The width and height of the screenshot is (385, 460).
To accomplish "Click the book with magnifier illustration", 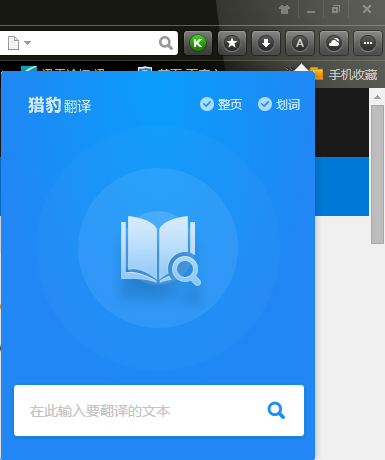I will (161, 250).
